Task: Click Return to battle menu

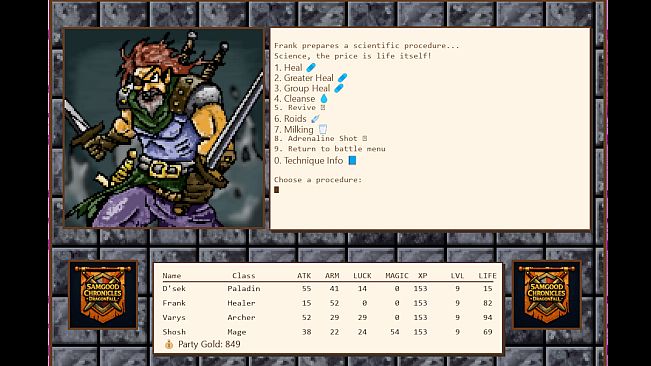Action: click(x=330, y=149)
